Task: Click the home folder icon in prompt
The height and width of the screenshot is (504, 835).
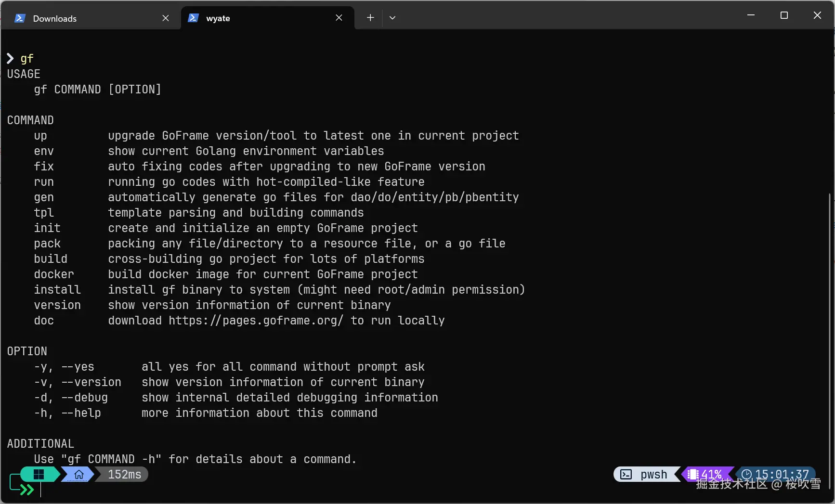Action: (x=79, y=475)
